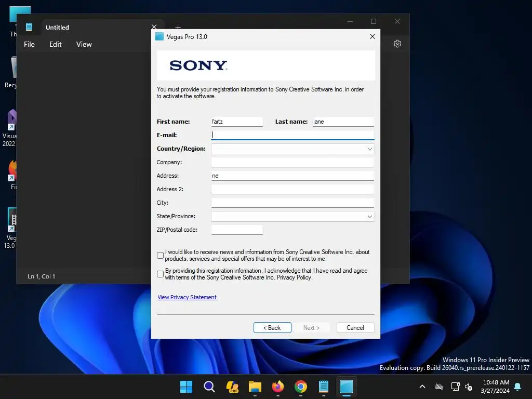Open the View Privacy Statement link

(x=187, y=297)
